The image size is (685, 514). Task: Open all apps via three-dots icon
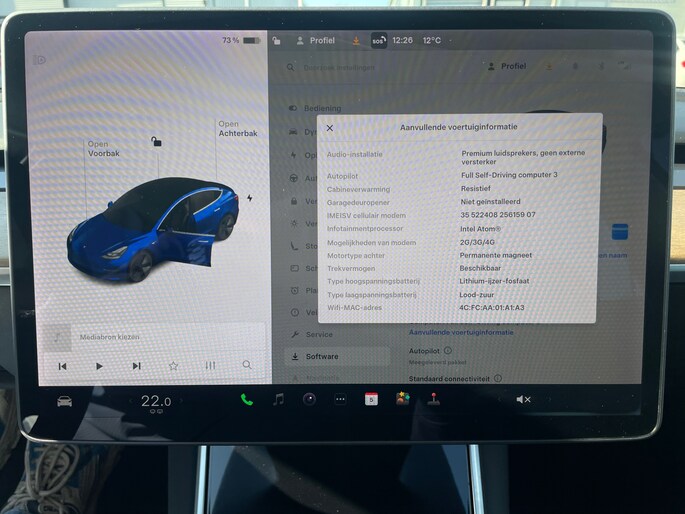(x=340, y=399)
